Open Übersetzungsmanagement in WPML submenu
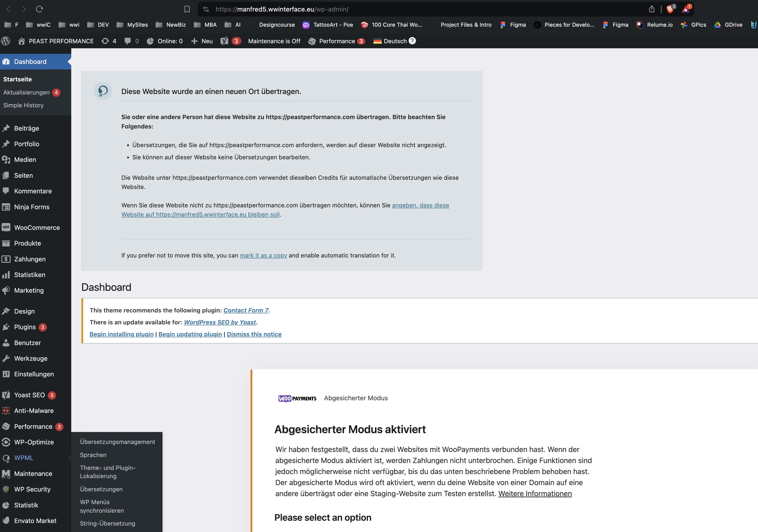 (117, 442)
